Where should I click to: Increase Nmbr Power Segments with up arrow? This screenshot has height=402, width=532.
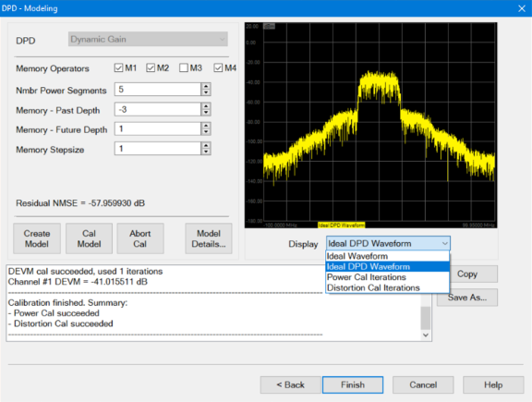coord(206,86)
